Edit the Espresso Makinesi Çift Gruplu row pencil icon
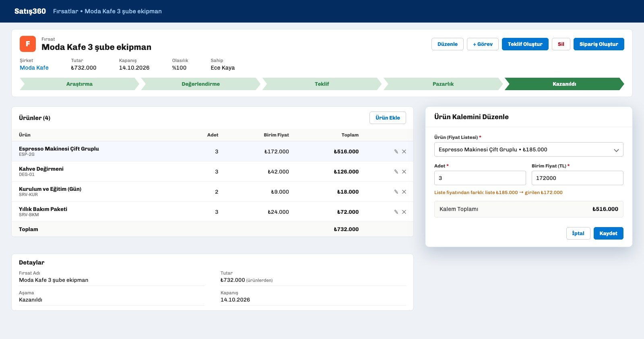This screenshot has width=644, height=339. pyautogui.click(x=396, y=151)
